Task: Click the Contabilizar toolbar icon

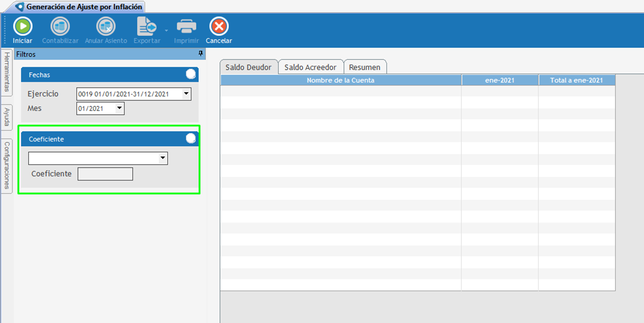Action: coord(60,26)
